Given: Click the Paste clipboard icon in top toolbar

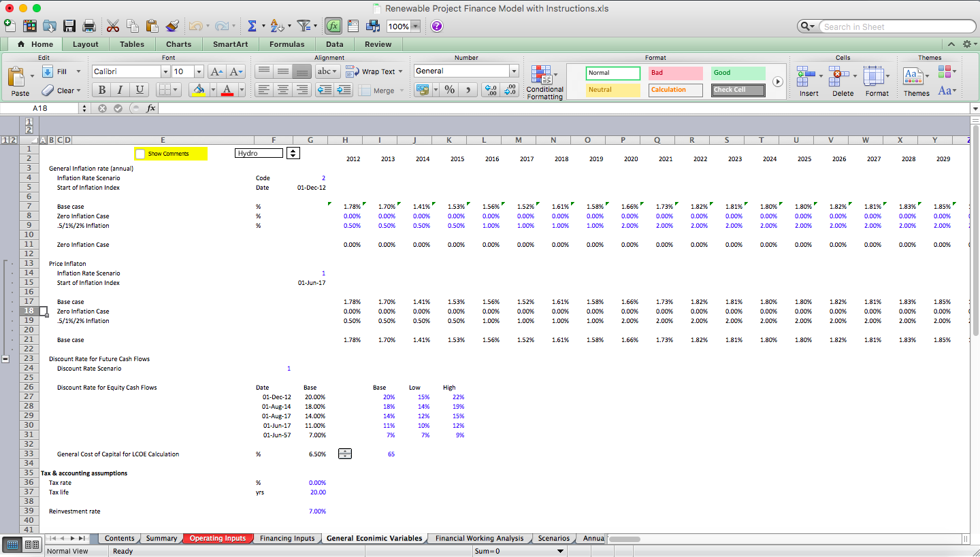Looking at the screenshot, I should pos(152,26).
